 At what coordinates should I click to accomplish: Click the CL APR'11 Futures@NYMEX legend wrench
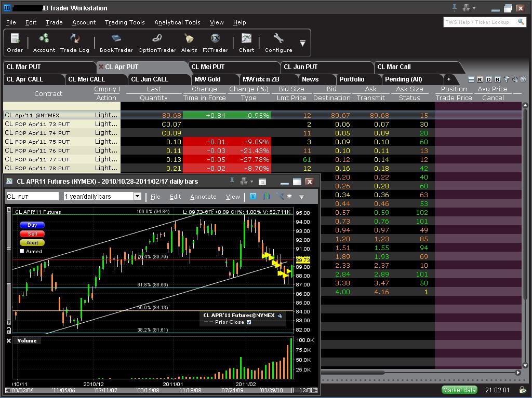click(x=280, y=315)
